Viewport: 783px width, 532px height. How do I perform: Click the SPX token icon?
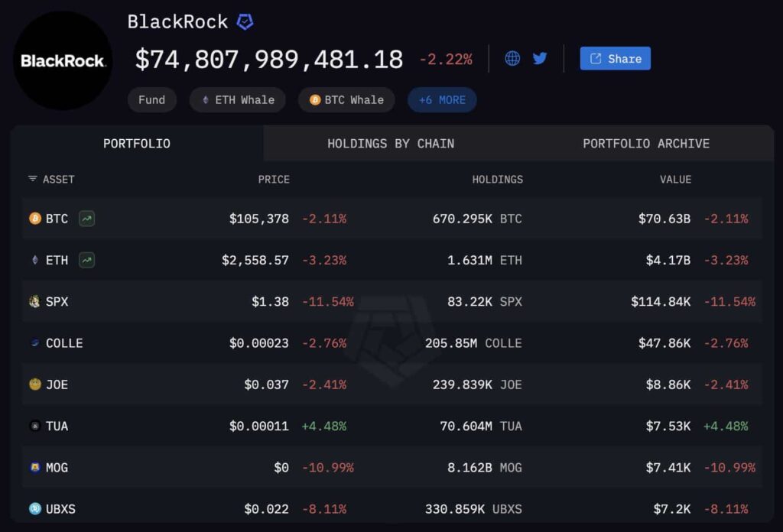[x=34, y=301]
